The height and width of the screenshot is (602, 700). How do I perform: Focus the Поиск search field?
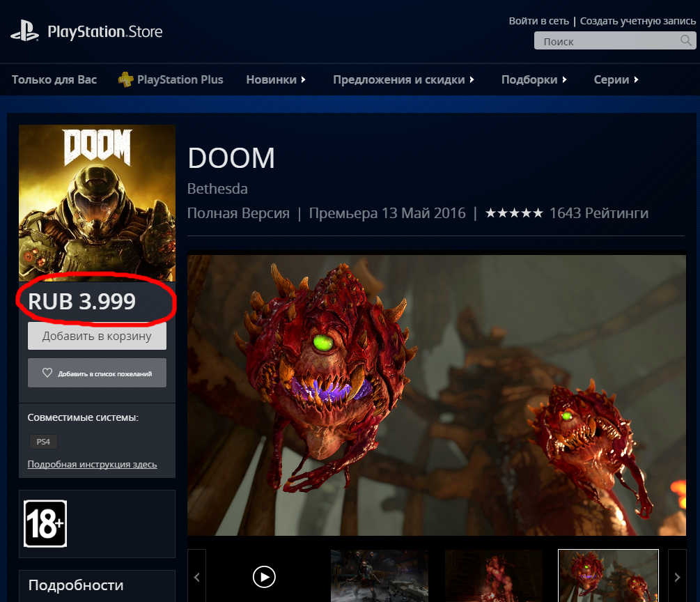[x=606, y=41]
